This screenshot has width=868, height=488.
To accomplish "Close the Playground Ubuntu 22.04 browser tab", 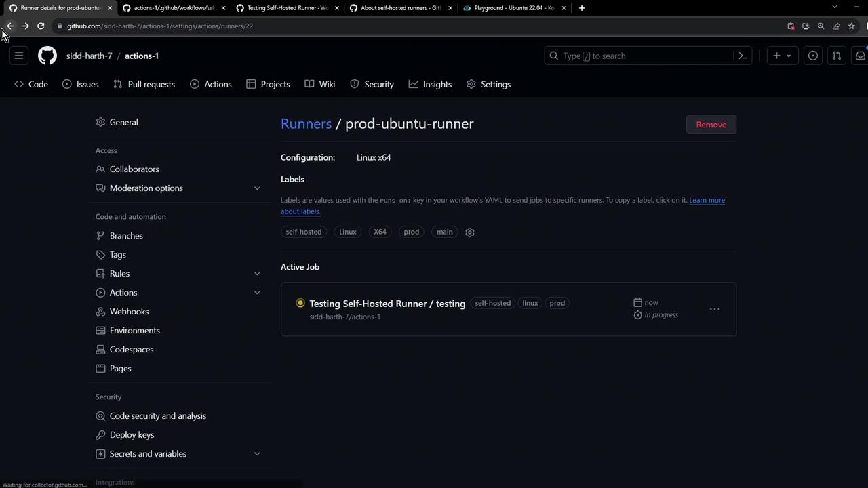I will pyautogui.click(x=564, y=8).
